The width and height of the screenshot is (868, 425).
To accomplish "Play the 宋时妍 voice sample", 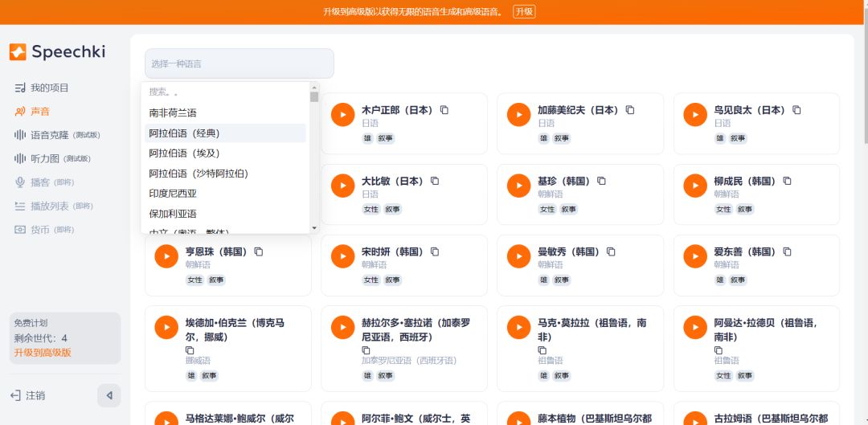I will tap(342, 256).
